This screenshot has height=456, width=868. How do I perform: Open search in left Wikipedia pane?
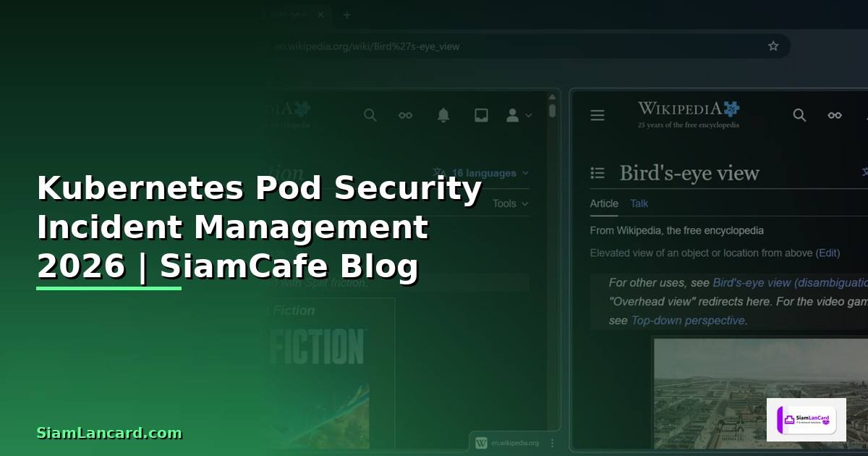point(370,115)
